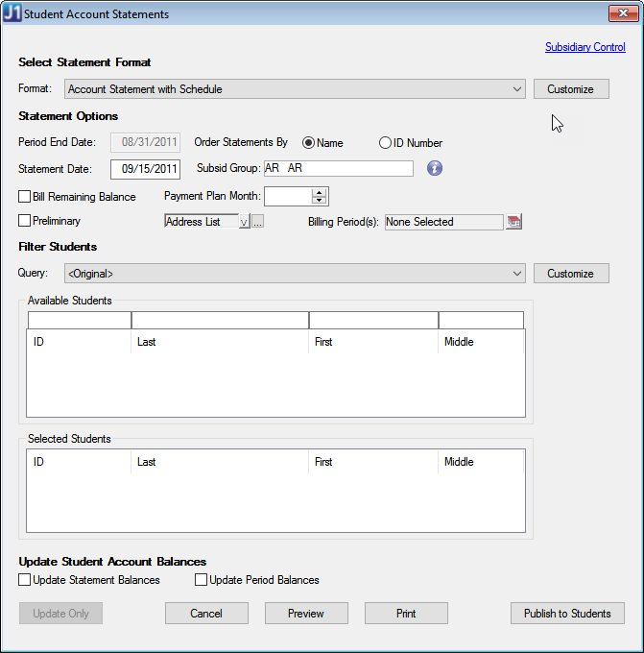644x653 pixels.
Task: Click Customize next to the Format field
Action: (570, 89)
